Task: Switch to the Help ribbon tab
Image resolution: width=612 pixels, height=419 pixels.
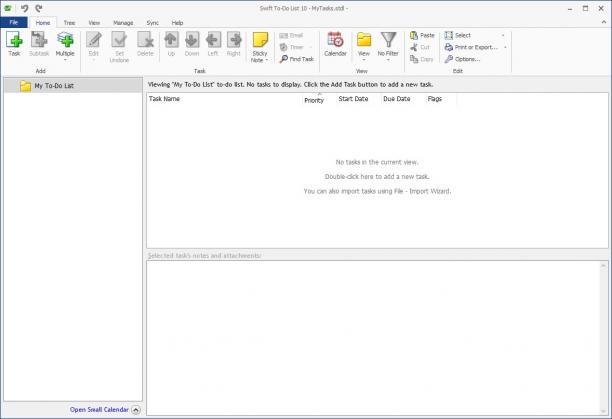Action: pyautogui.click(x=177, y=23)
